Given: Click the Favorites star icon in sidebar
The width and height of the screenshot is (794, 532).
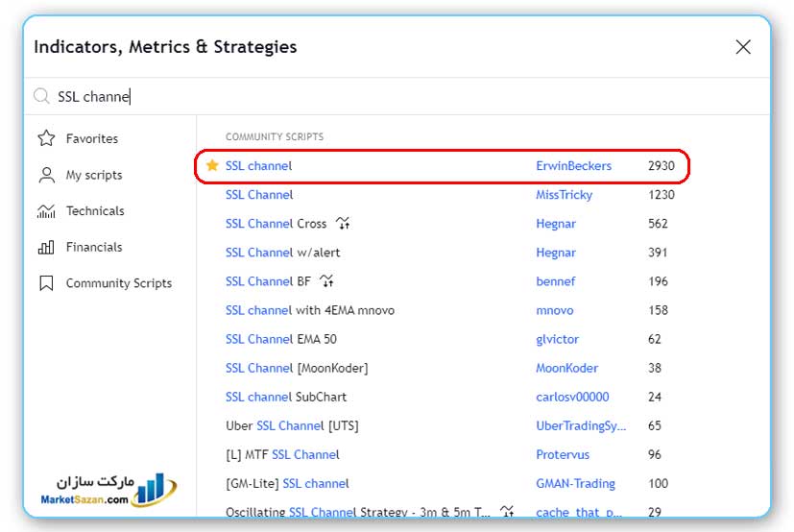Looking at the screenshot, I should pyautogui.click(x=46, y=138).
